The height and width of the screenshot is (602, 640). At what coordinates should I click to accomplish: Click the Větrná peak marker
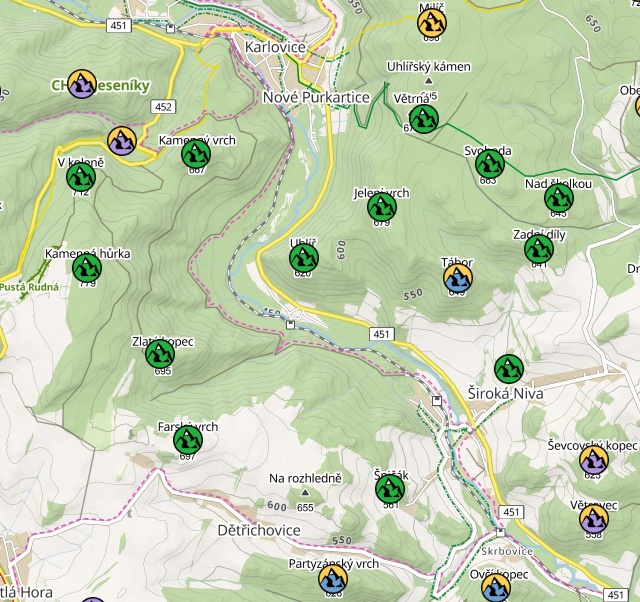click(423, 119)
